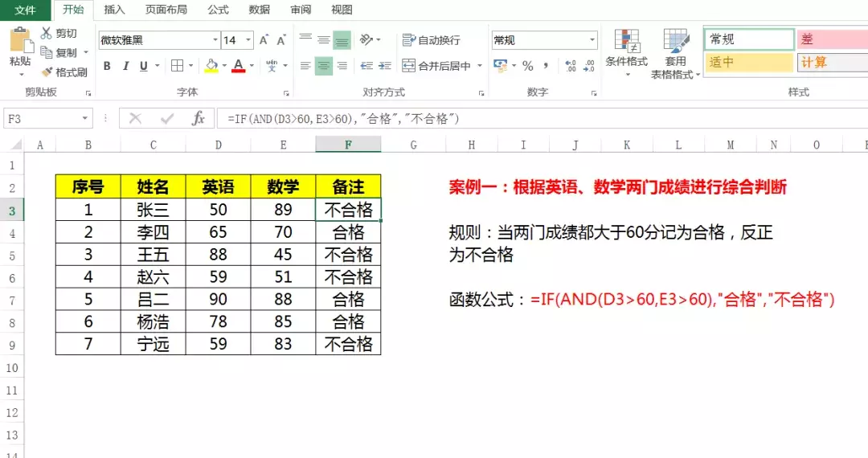
Task: Select the Format Painter brush
Action: [47, 72]
